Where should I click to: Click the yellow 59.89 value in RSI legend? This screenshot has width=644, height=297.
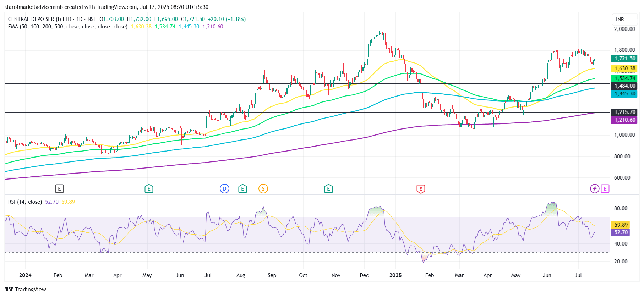[68, 202]
